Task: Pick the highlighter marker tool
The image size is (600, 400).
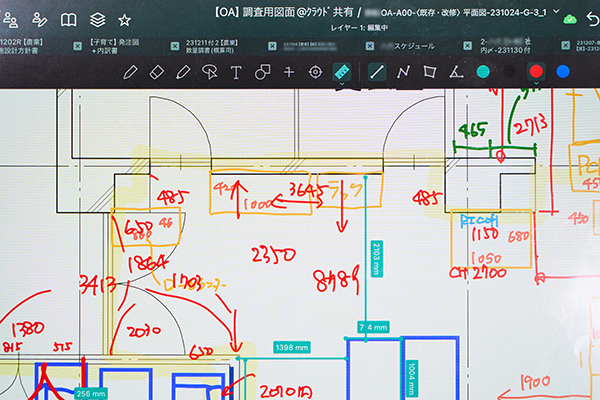Action: point(182,72)
